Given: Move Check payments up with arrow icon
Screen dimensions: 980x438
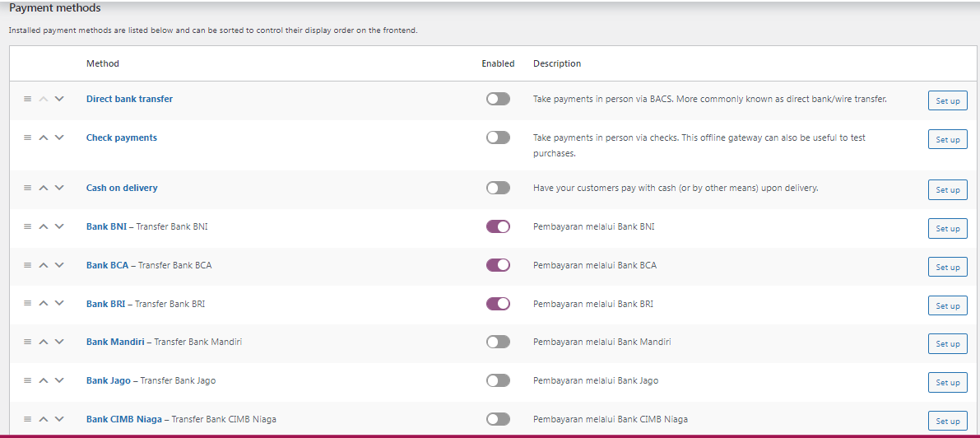Looking at the screenshot, I should point(43,137).
